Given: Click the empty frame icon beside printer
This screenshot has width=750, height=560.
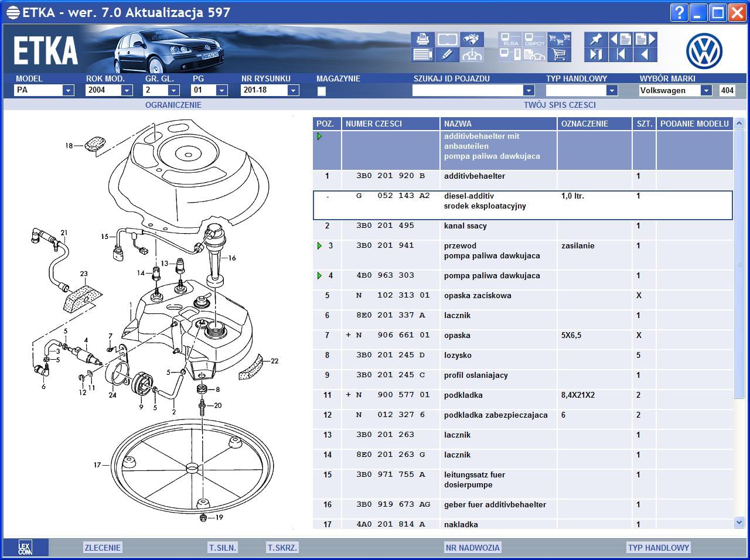Looking at the screenshot, I should [x=447, y=39].
